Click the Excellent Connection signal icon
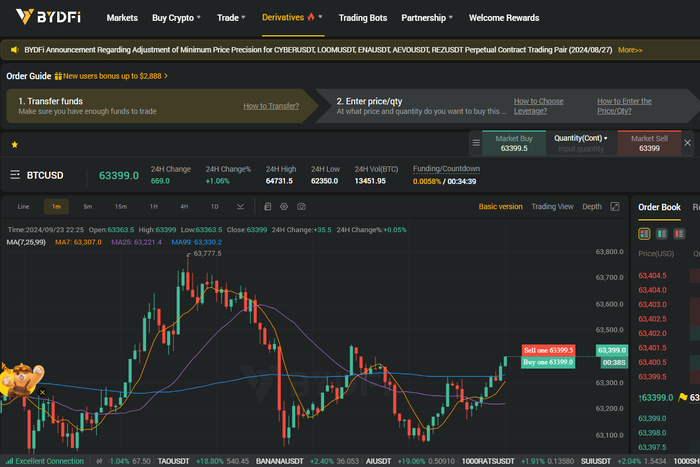Image resolution: width=700 pixels, height=467 pixels. (9, 461)
